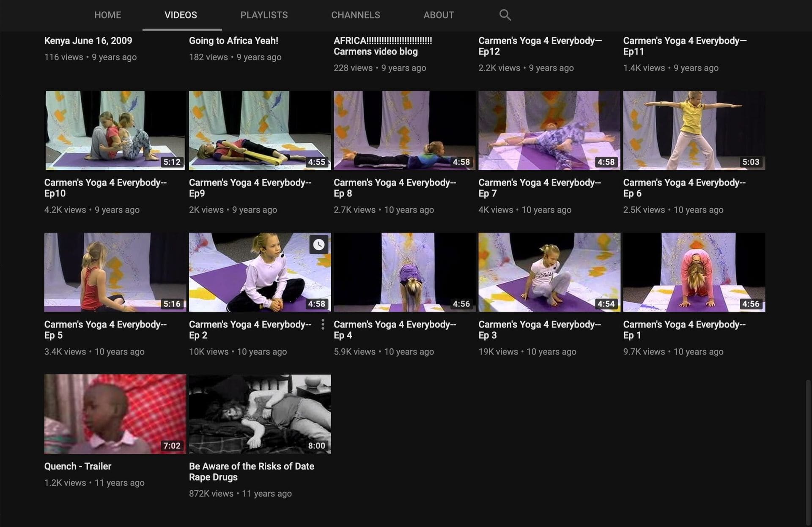
Task: Click the 116 views text
Action: (x=63, y=57)
